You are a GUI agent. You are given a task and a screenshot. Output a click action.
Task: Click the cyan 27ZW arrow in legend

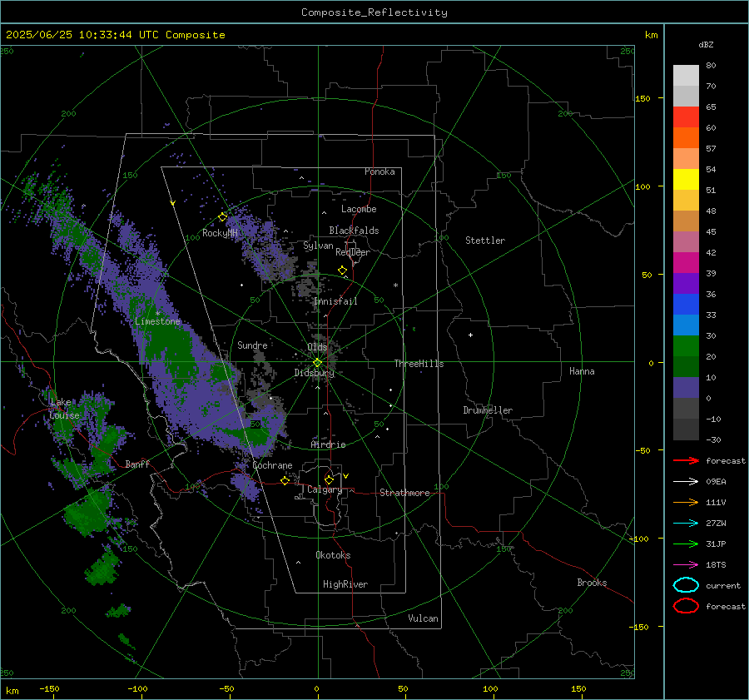tap(686, 524)
